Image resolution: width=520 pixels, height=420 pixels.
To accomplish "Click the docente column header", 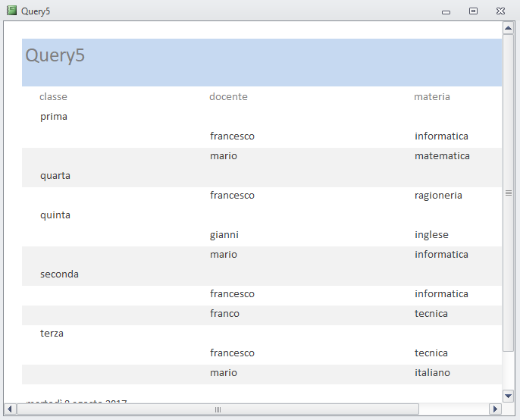I will click(x=228, y=97).
